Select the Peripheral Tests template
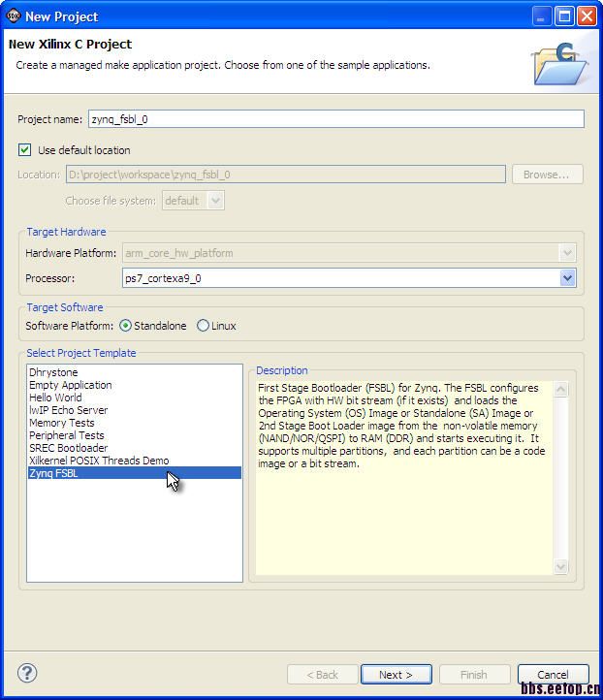 point(135,435)
